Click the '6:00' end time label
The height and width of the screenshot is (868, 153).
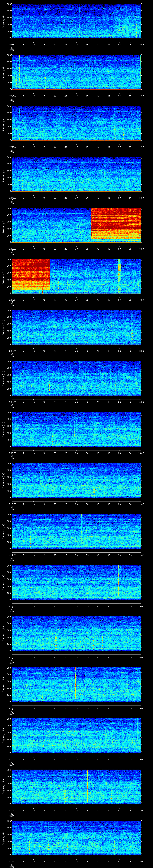coord(141,249)
